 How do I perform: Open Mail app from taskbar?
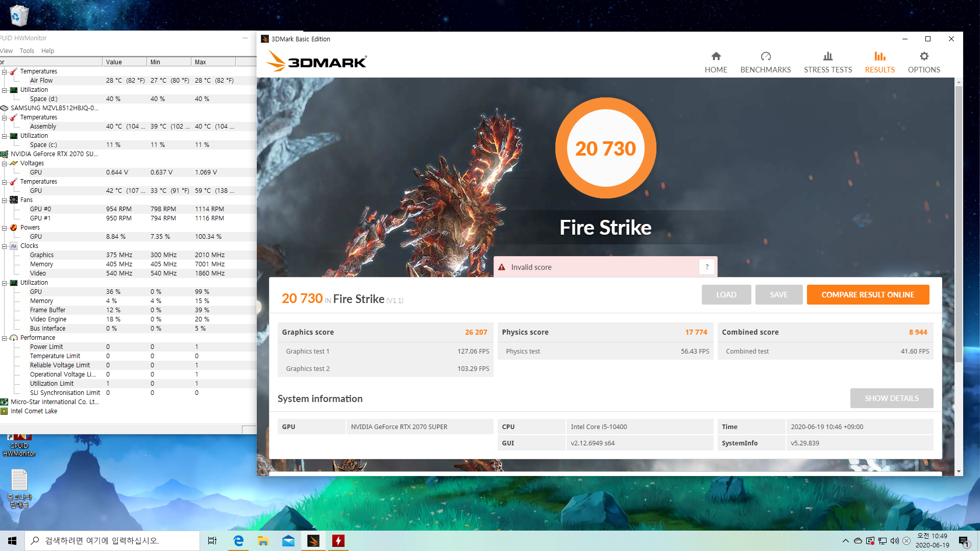pyautogui.click(x=288, y=541)
